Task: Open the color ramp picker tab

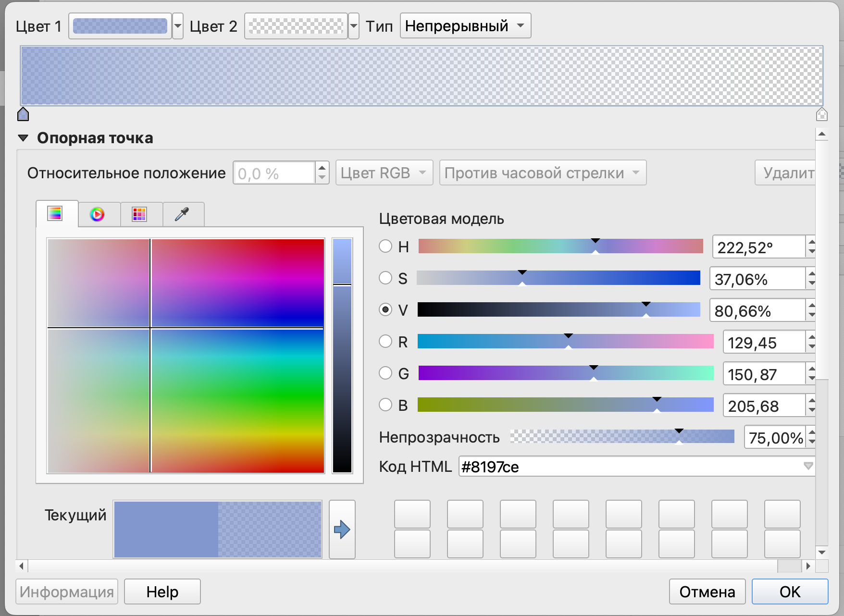Action: (x=55, y=214)
